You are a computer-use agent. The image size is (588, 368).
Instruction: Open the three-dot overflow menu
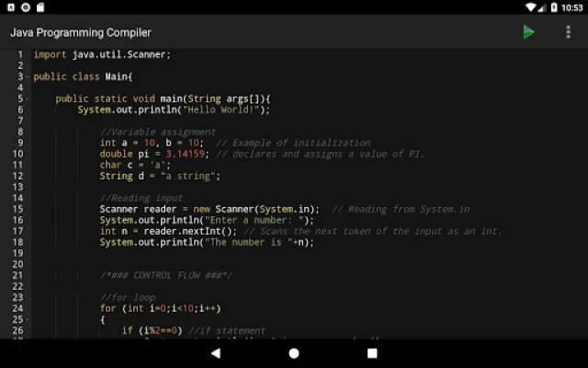tap(568, 32)
